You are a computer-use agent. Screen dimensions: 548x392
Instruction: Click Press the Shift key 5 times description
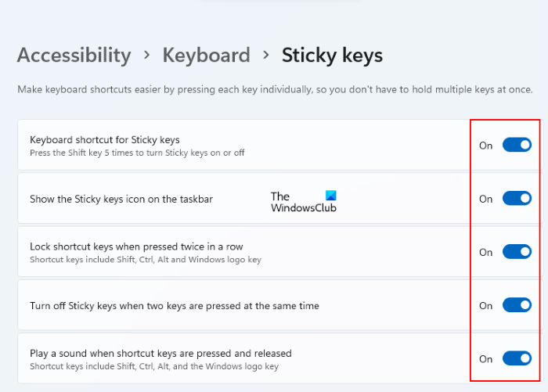137,153
